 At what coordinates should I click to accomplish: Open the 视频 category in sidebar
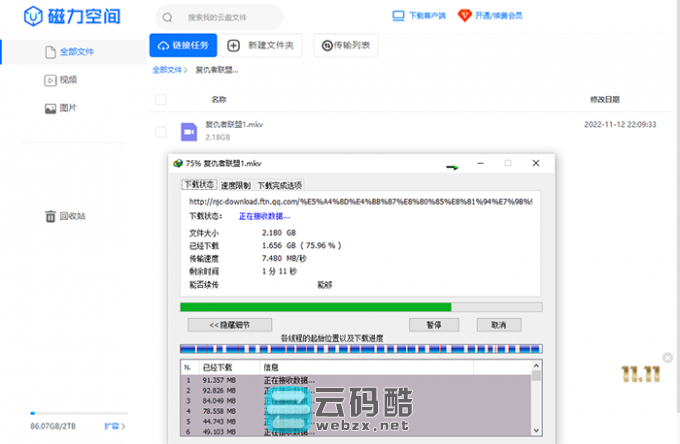coord(66,80)
